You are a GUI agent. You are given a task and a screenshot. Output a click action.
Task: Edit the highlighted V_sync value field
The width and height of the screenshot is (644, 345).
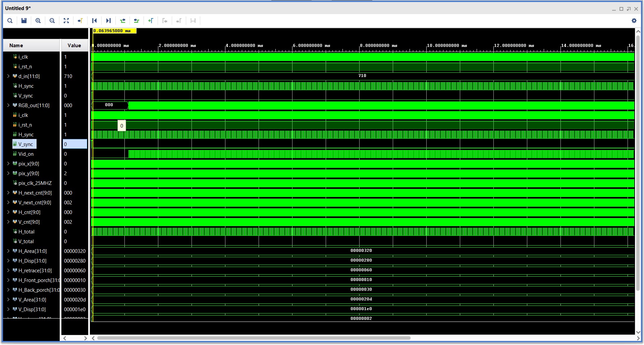coord(74,144)
